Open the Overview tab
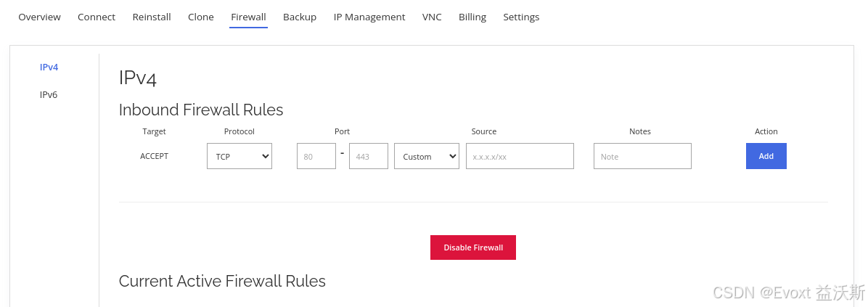Screen dimensions: 868x307 coord(39,17)
